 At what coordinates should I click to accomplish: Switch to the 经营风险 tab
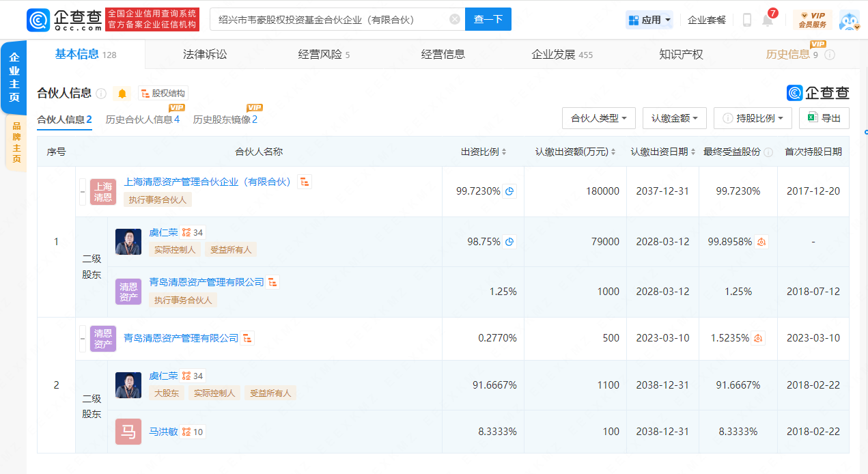tap(324, 55)
